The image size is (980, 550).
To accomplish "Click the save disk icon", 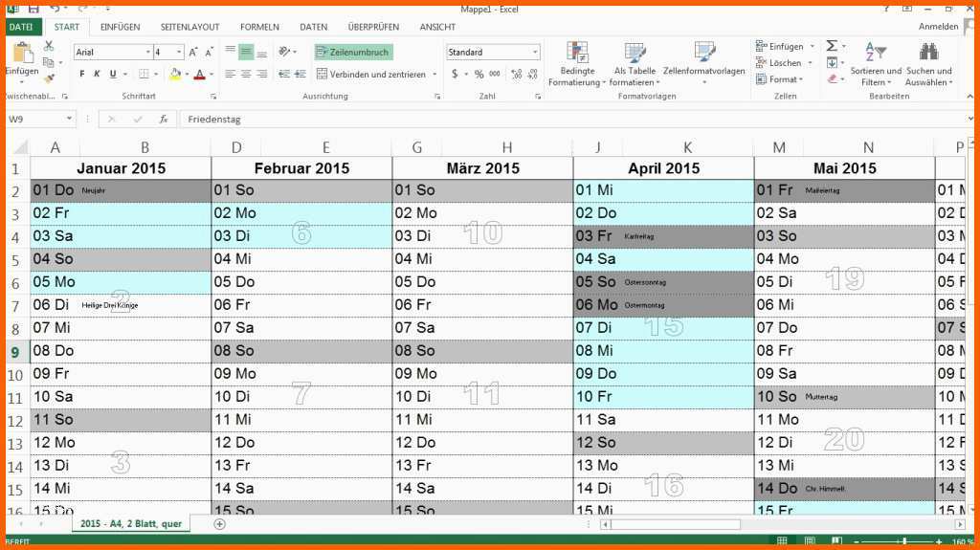I will (33, 9).
